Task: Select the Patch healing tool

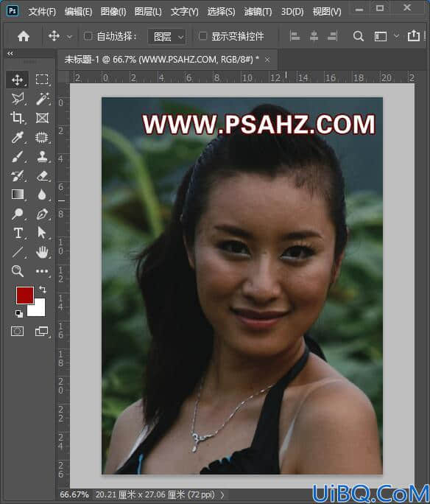Action: point(42,137)
